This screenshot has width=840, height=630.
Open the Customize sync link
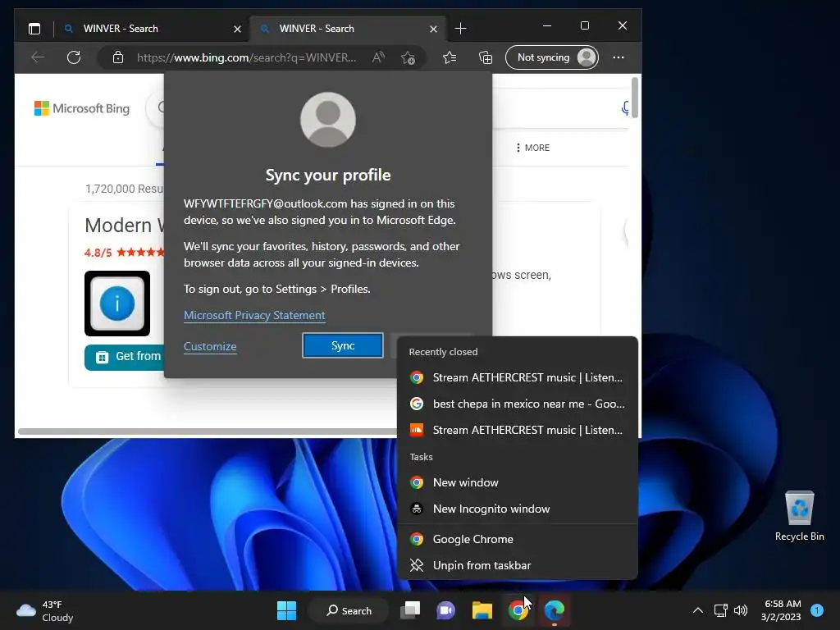point(210,347)
